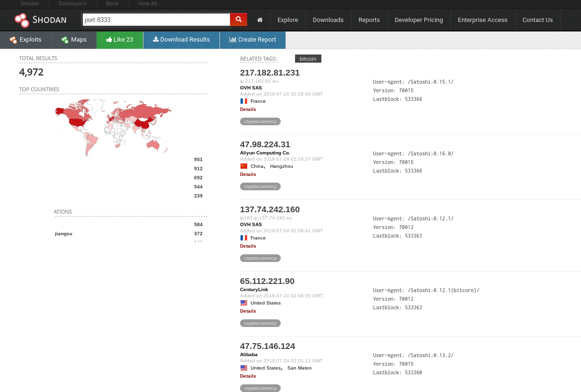Click the red search magnifier button
Image resolution: width=581 pixels, height=392 pixels.
pyautogui.click(x=239, y=20)
